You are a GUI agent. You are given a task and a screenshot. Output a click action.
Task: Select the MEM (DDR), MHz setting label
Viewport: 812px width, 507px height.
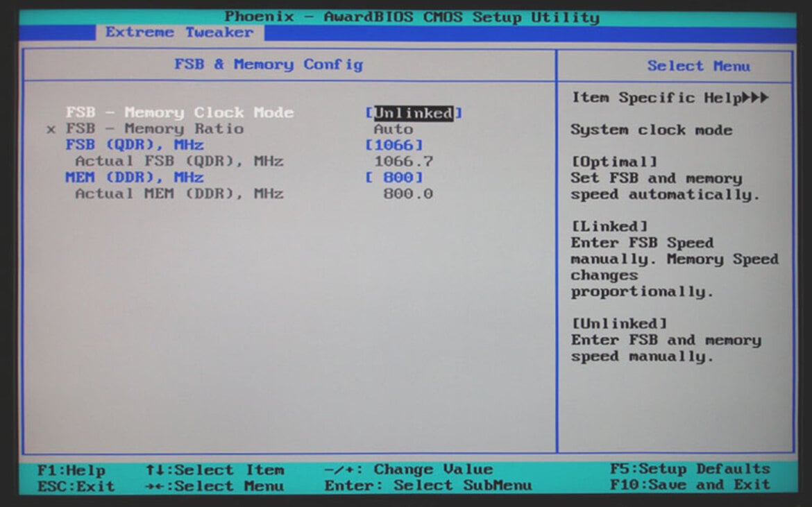[135, 178]
